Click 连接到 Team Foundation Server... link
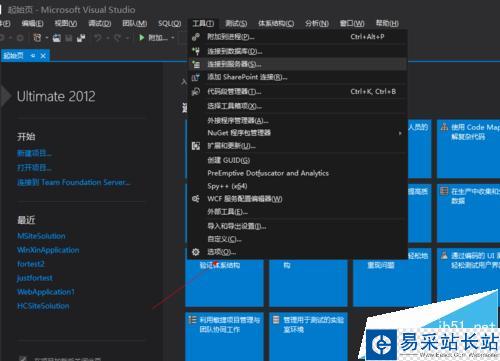The width and height of the screenshot is (500, 361). pyautogui.click(x=74, y=182)
